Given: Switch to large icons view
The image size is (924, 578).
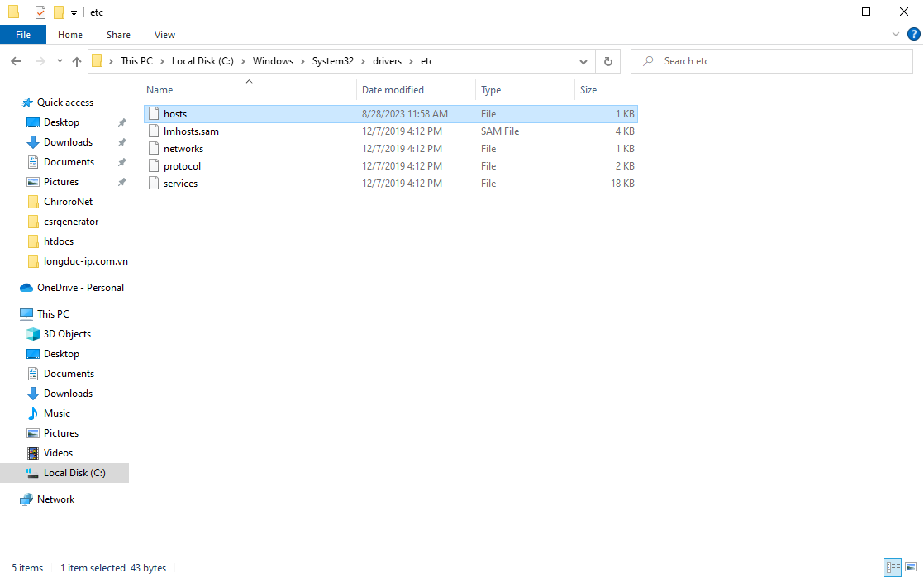Looking at the screenshot, I should pos(912,568).
